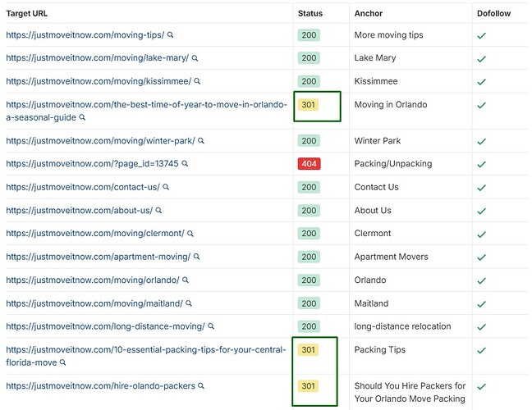
Task: Click magnifier icon beside contact-us URL
Action: (166, 187)
